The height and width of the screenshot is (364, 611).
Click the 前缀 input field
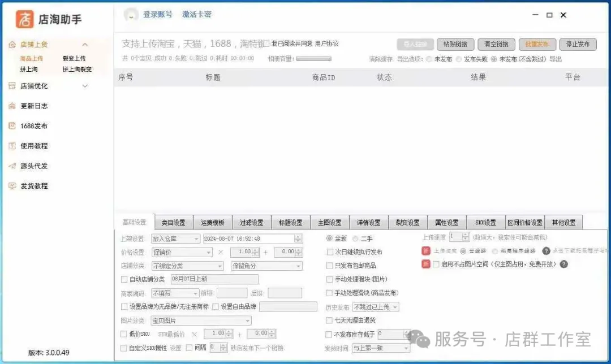point(232,293)
